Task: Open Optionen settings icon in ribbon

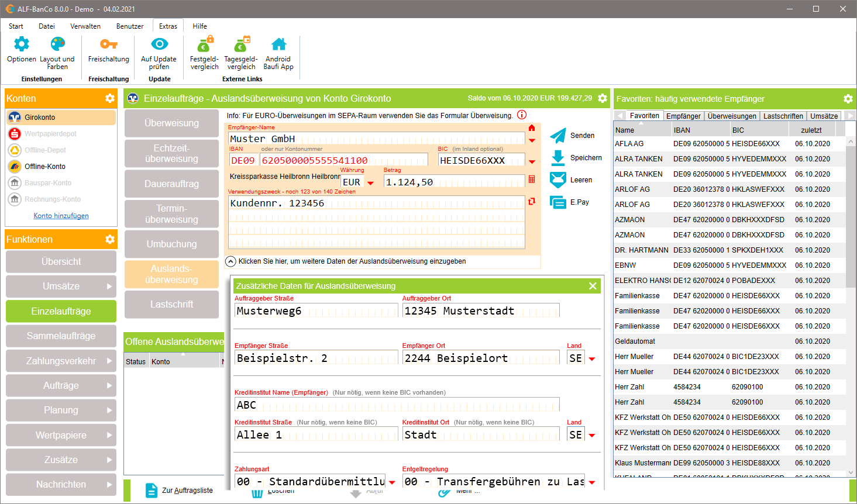Action: (x=22, y=44)
